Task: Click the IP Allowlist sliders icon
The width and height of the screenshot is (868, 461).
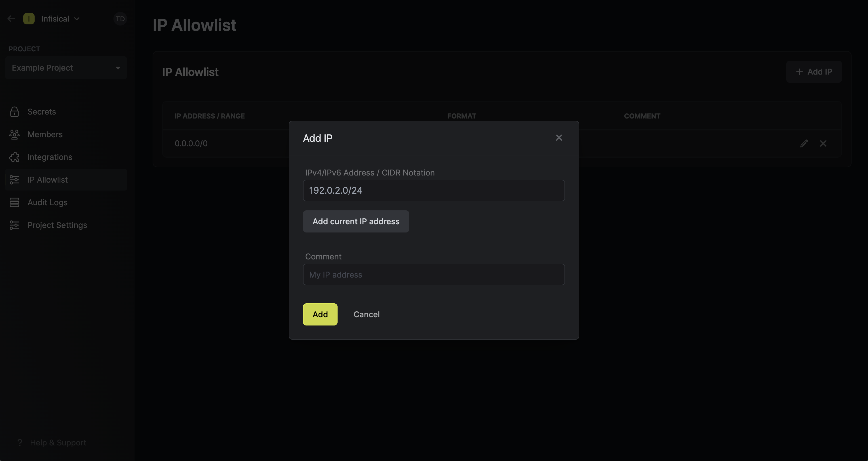Action: tap(14, 180)
